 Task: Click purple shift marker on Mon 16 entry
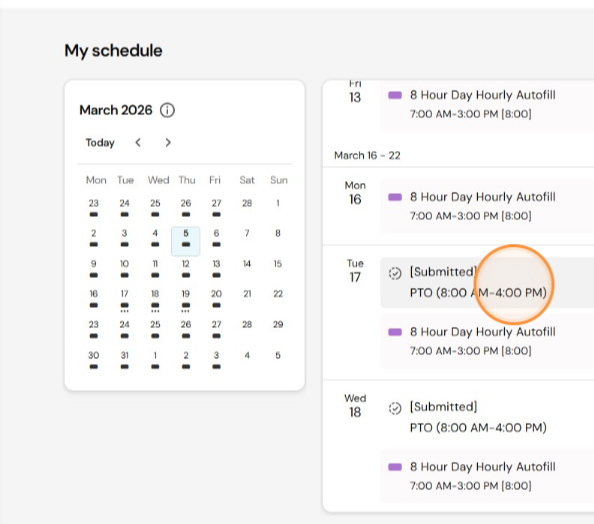point(395,197)
